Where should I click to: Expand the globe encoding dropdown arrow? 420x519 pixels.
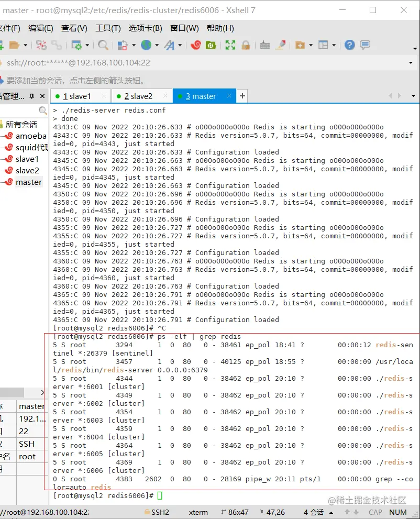[x=157, y=45]
